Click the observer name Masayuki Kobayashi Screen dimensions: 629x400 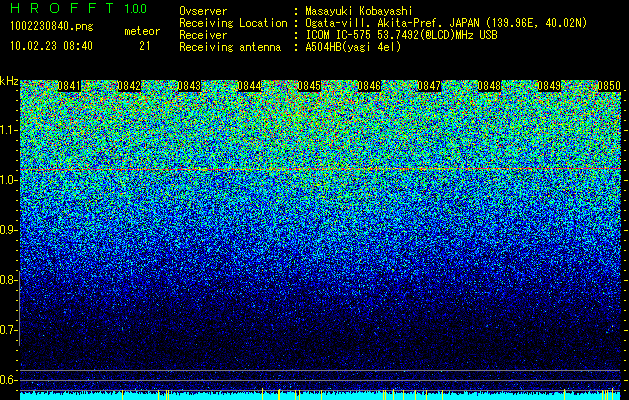coord(359,11)
